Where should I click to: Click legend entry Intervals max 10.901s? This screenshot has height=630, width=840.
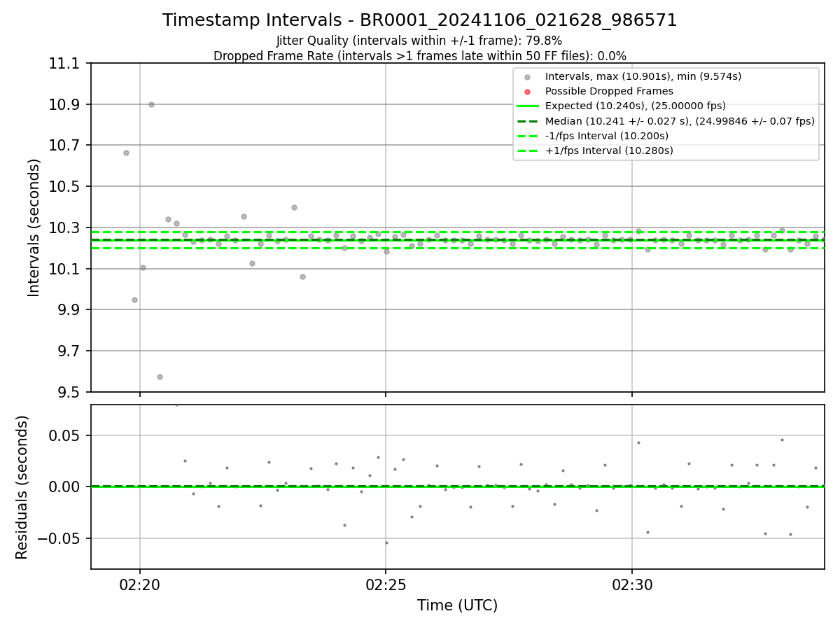point(643,76)
